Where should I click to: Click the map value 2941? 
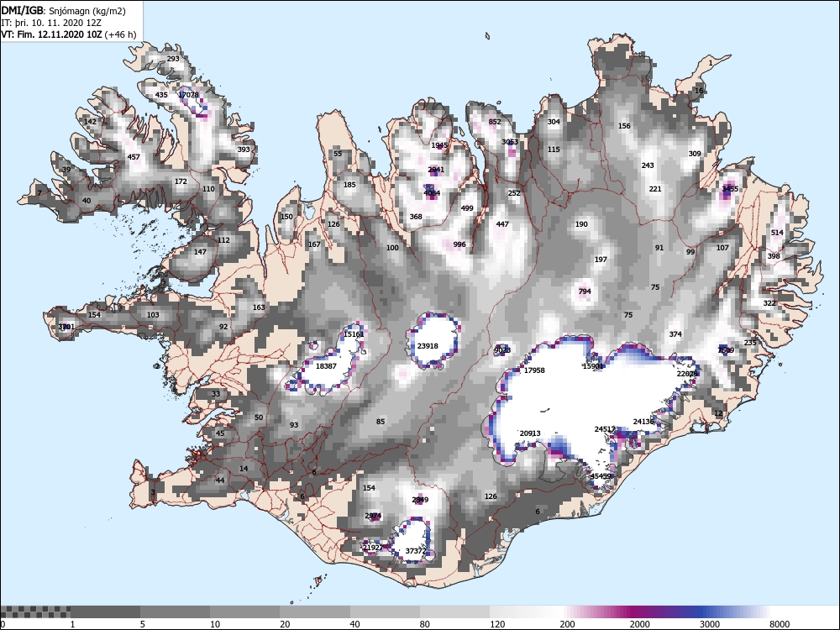coord(436,170)
